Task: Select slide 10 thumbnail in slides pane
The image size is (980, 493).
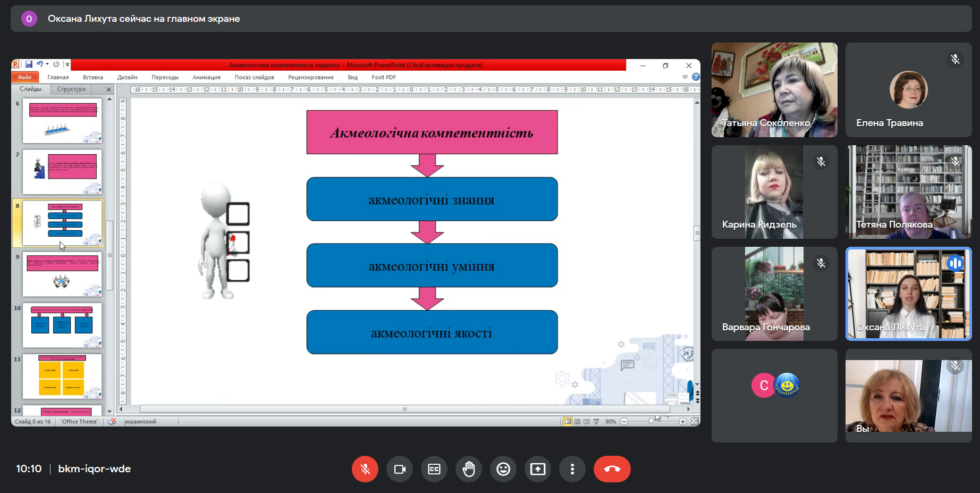Action: pyautogui.click(x=62, y=325)
